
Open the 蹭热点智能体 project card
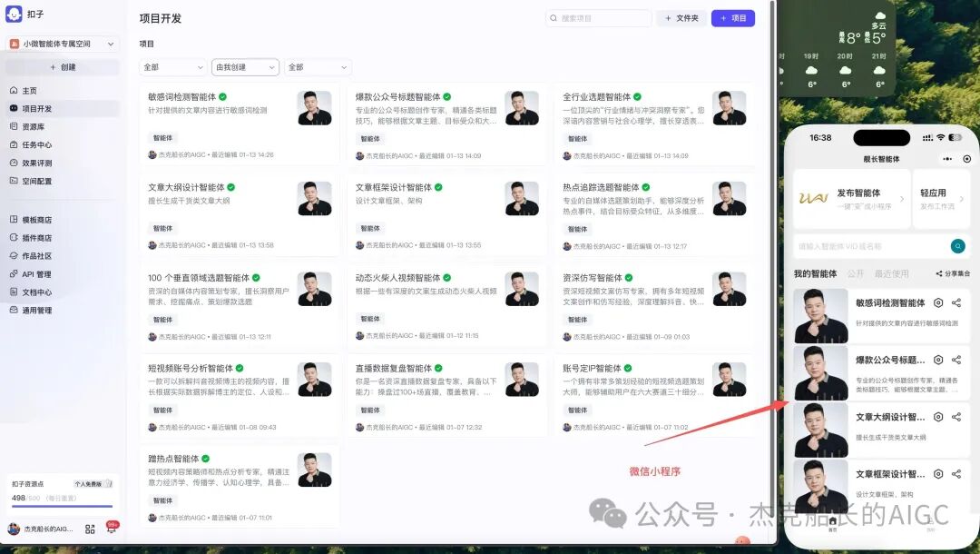coord(240,487)
